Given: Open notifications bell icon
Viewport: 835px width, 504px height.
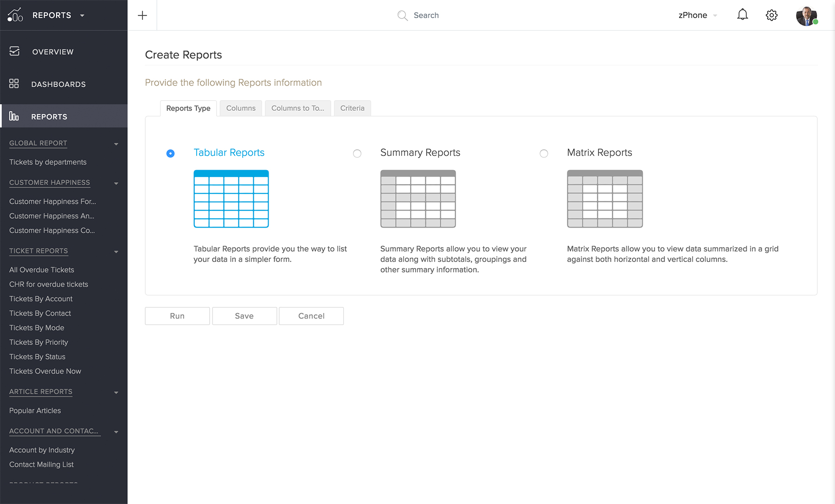Looking at the screenshot, I should click(742, 15).
